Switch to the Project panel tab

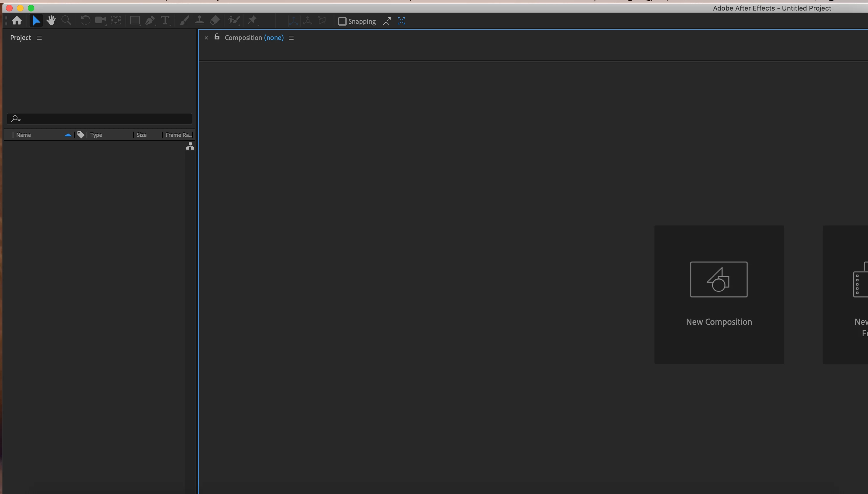pos(20,38)
